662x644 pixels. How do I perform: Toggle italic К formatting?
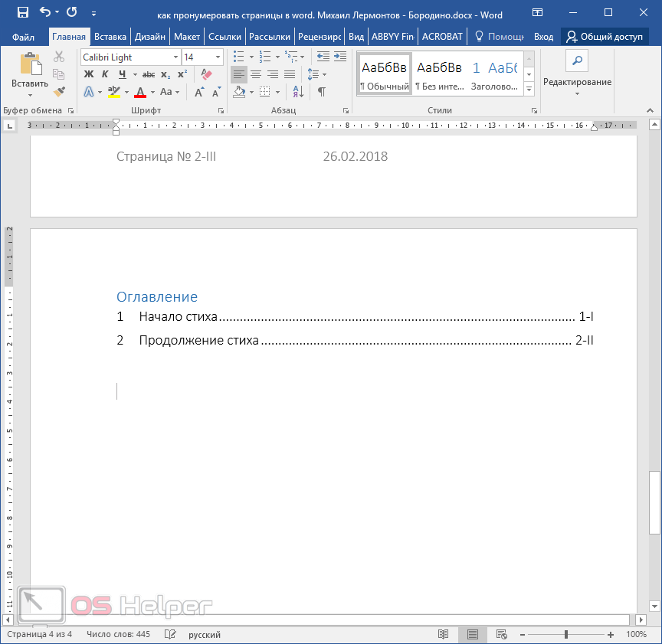pos(105,74)
